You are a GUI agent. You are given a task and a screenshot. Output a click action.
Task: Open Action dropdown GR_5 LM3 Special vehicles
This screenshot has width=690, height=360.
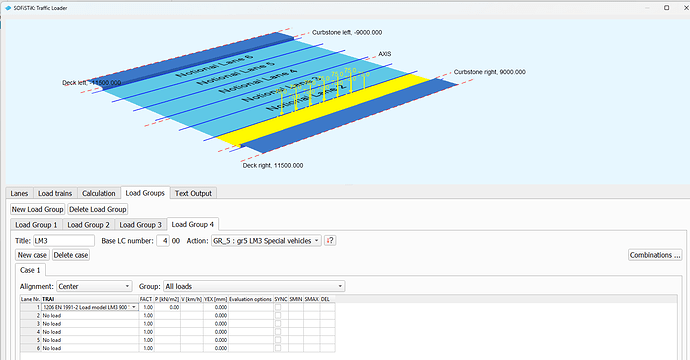(x=266, y=241)
